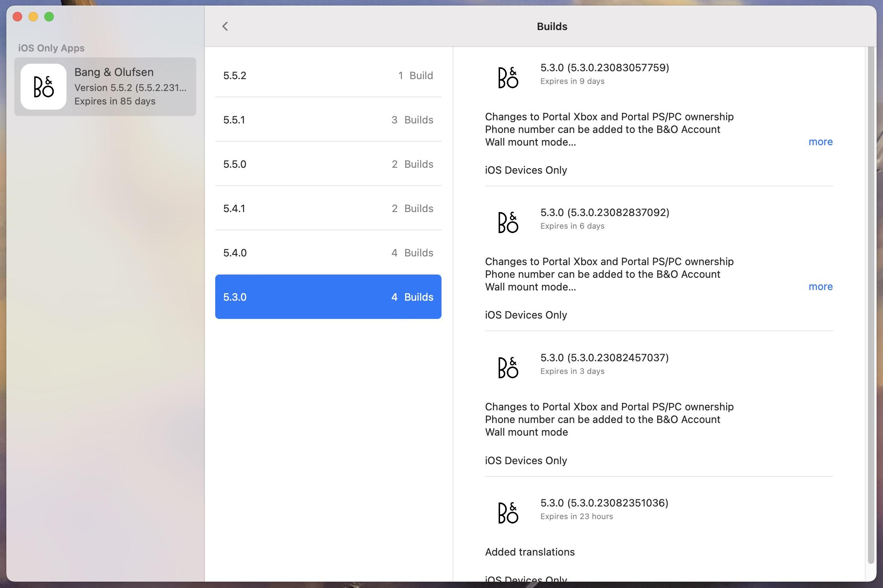
Task: Click the green zoom window button
Action: tap(49, 17)
